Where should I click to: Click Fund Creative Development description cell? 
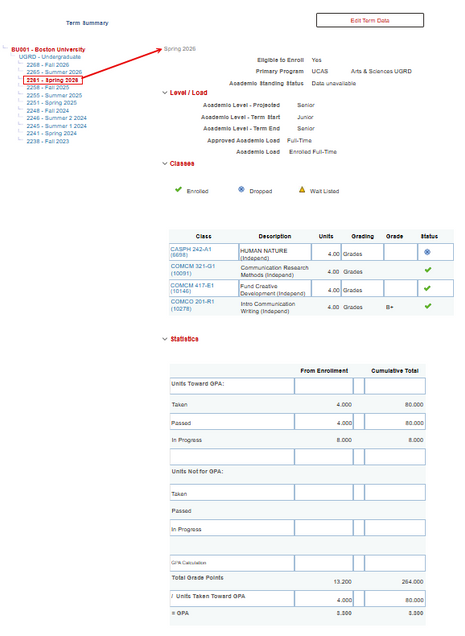(x=275, y=288)
